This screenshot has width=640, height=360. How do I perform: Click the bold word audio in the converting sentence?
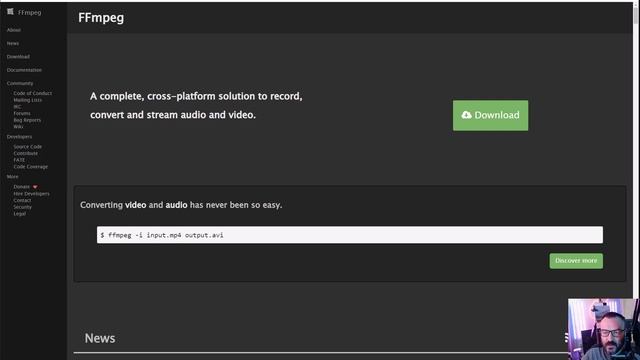click(x=176, y=205)
